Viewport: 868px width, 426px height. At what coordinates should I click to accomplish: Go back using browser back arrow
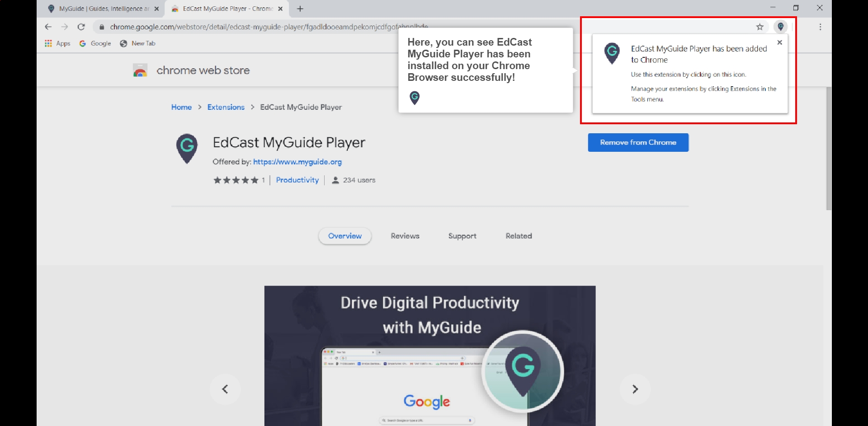tap(48, 27)
